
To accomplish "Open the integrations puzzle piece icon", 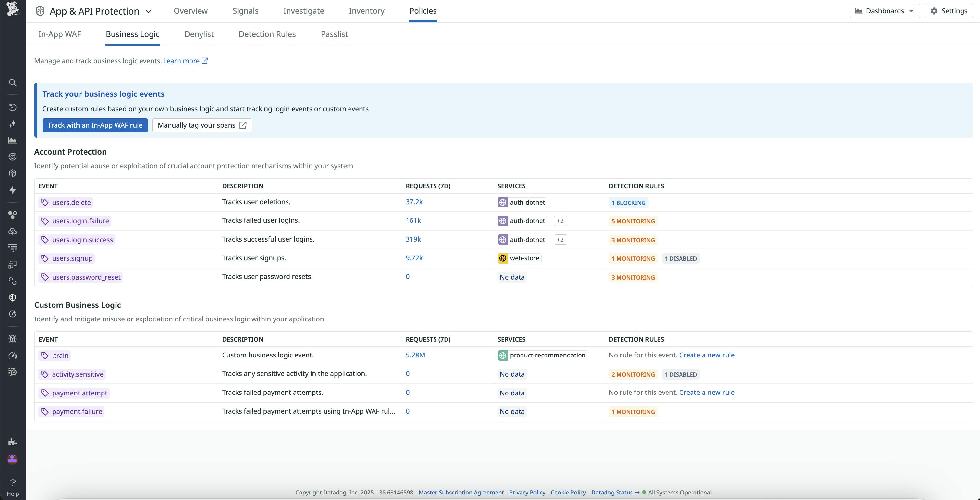I will click(x=13, y=442).
